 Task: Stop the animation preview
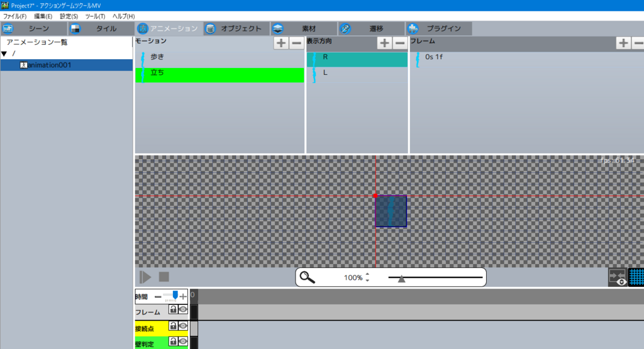164,277
